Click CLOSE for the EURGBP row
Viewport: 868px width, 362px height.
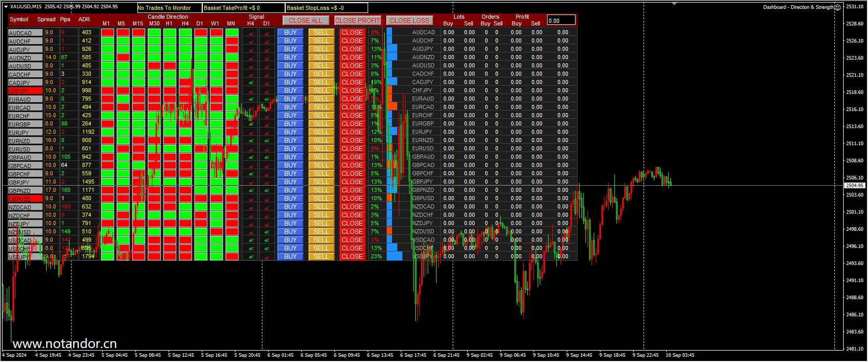[x=352, y=123]
